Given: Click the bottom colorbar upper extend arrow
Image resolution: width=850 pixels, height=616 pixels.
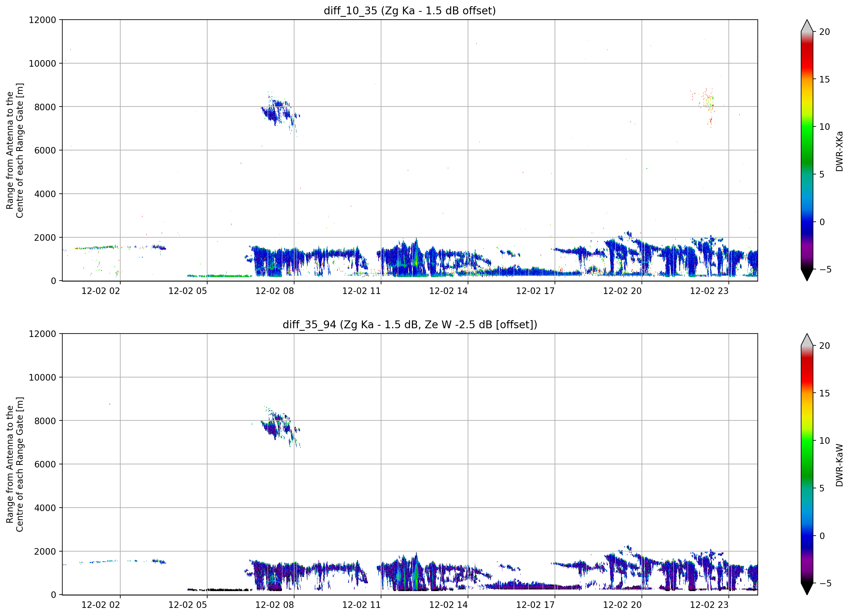Looking at the screenshot, I should pos(807,339).
